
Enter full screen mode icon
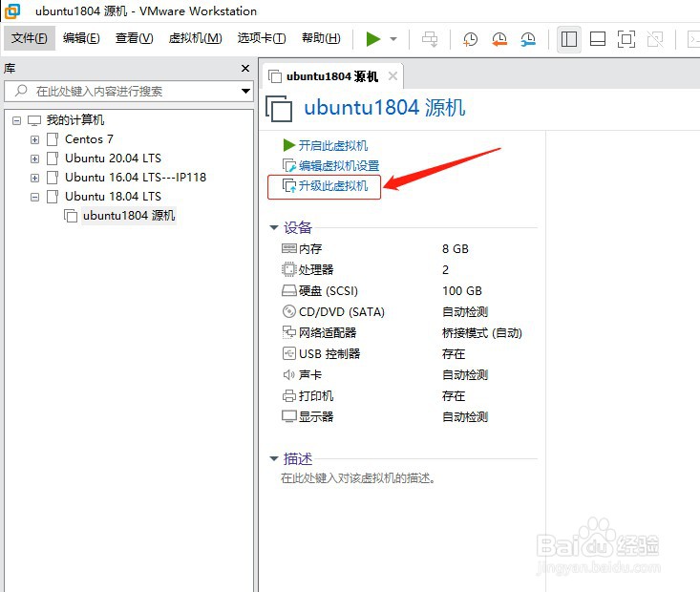626,39
